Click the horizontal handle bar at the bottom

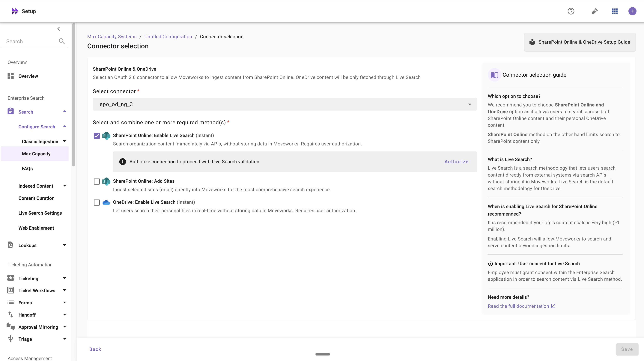tap(323, 354)
